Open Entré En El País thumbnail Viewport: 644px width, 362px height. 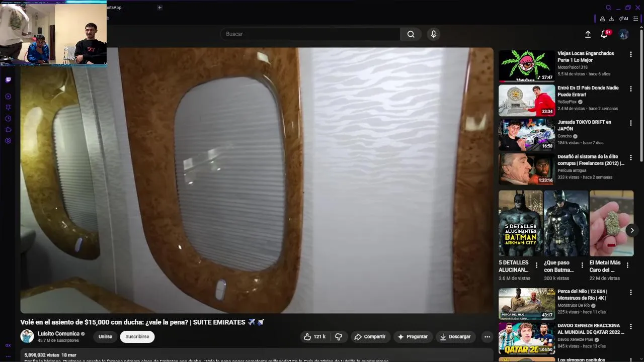pyautogui.click(x=527, y=100)
